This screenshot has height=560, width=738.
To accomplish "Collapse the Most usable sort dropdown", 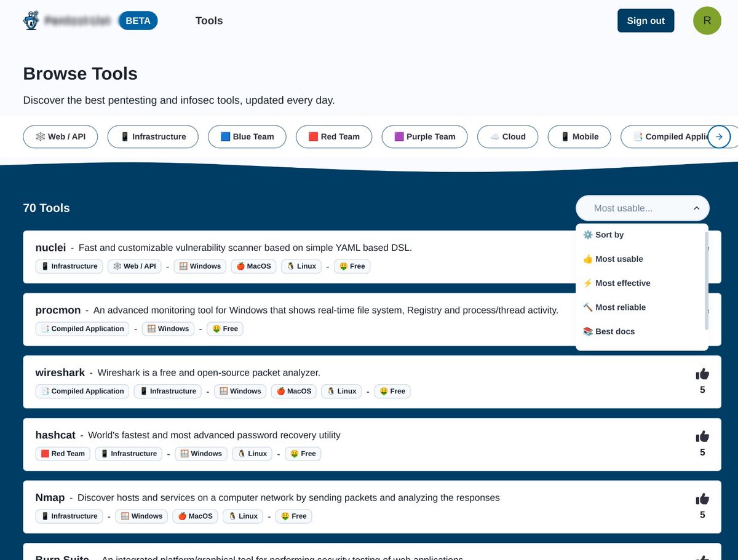I will (x=642, y=208).
